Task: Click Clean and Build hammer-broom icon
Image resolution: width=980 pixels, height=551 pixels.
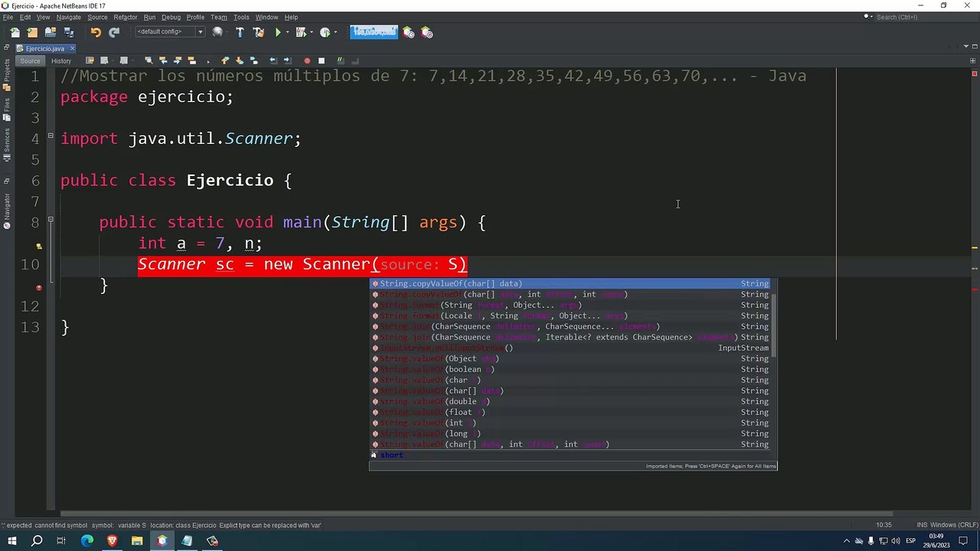Action: click(258, 32)
